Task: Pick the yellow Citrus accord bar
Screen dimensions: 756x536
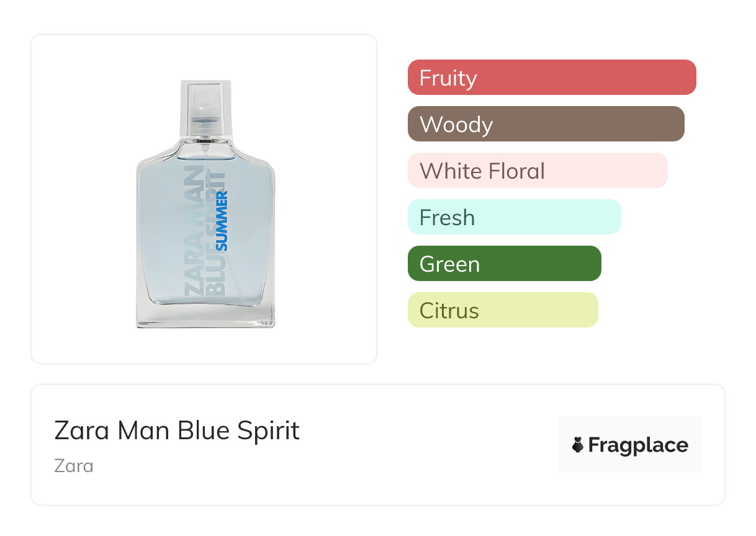Action: [502, 310]
